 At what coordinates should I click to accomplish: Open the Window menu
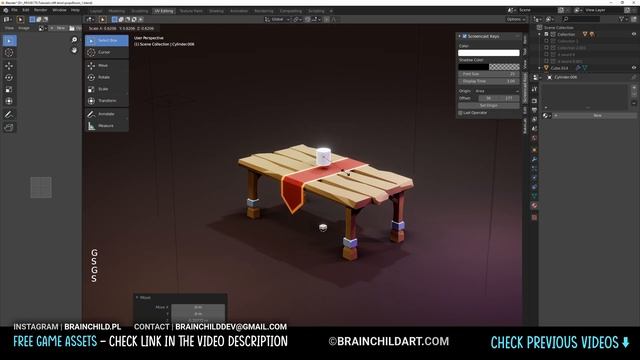click(x=59, y=10)
